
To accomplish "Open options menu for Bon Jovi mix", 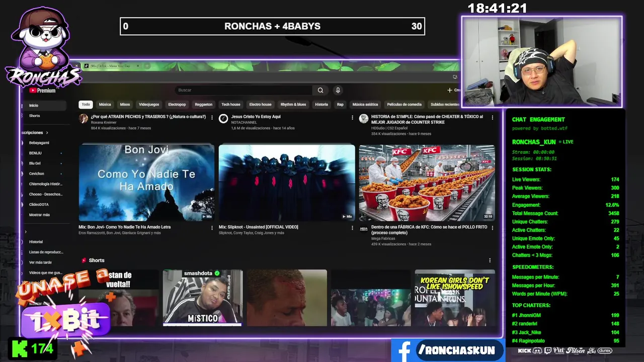I will coord(212,228).
